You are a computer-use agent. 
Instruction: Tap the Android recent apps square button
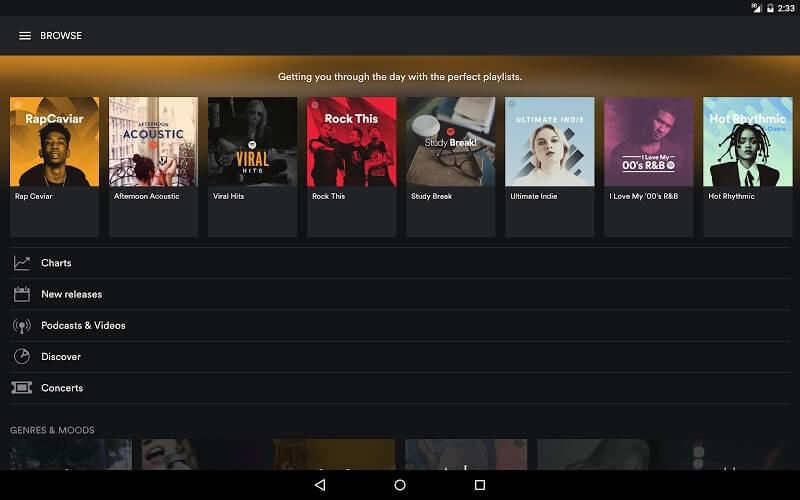pos(480,485)
